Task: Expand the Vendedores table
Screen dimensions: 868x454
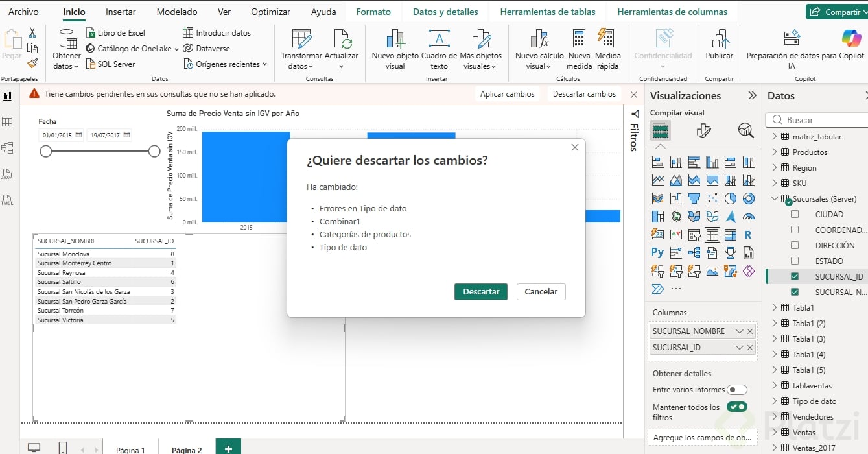Action: (x=774, y=416)
